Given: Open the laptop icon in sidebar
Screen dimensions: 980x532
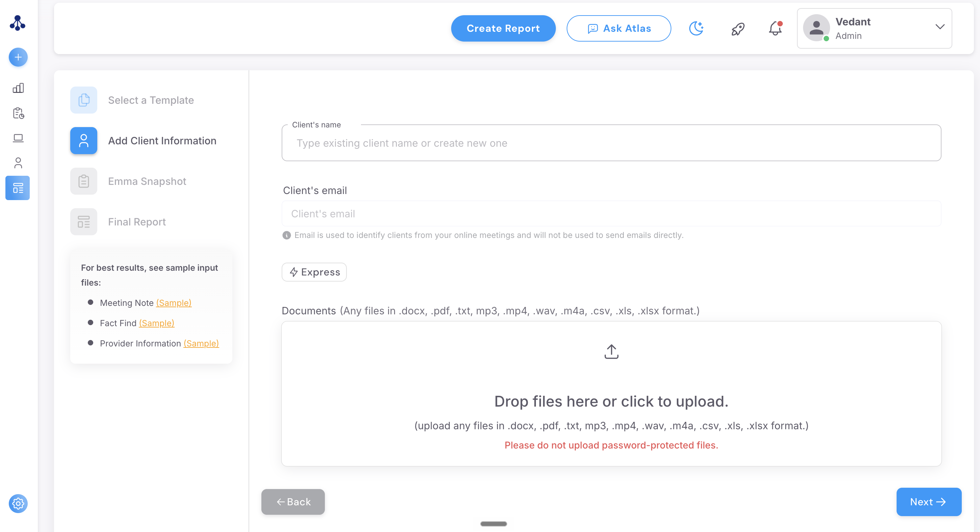Looking at the screenshot, I should tap(18, 138).
